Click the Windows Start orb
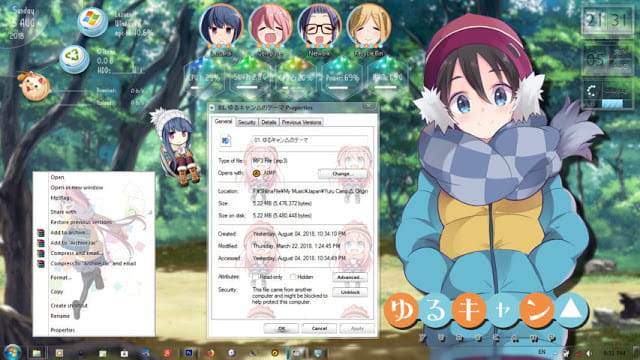This screenshot has height=360, width=640. click(12, 352)
